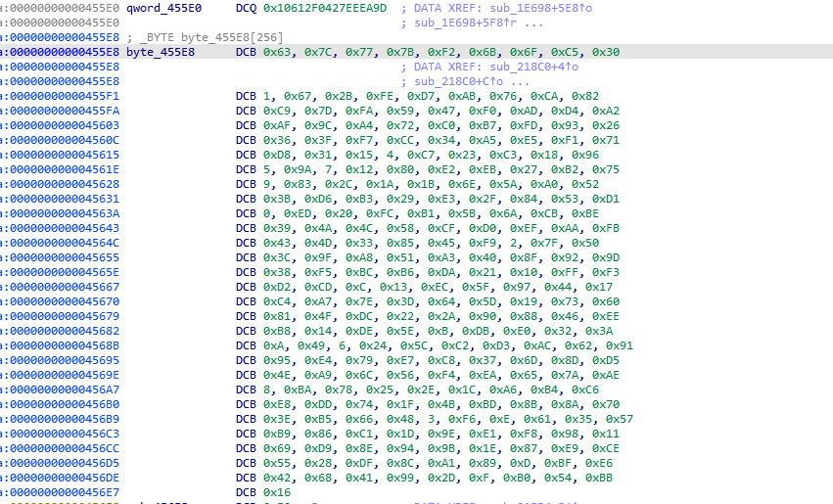
Task: Click byte 0x38 starting row 4565E
Action: point(277,272)
